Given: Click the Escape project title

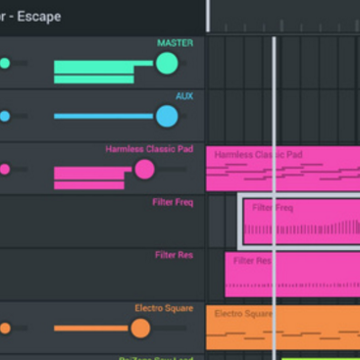Looking at the screenshot, I should (x=39, y=16).
